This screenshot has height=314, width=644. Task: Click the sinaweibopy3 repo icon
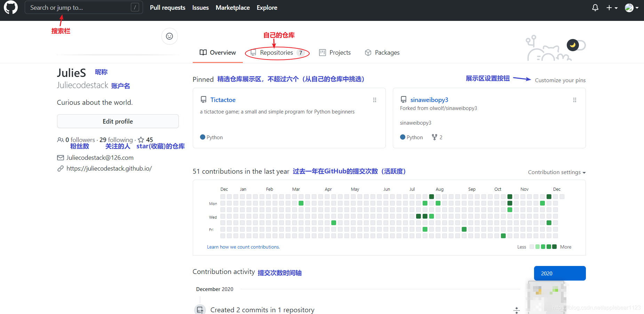click(x=404, y=100)
